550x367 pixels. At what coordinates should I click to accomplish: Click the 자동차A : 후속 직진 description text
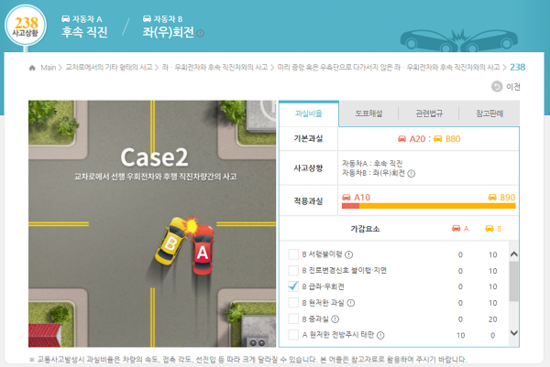(x=372, y=163)
